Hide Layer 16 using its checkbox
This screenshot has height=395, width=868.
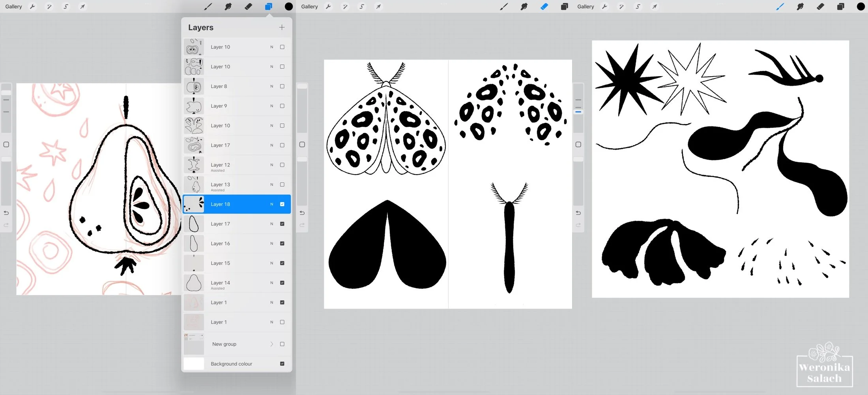point(282,243)
